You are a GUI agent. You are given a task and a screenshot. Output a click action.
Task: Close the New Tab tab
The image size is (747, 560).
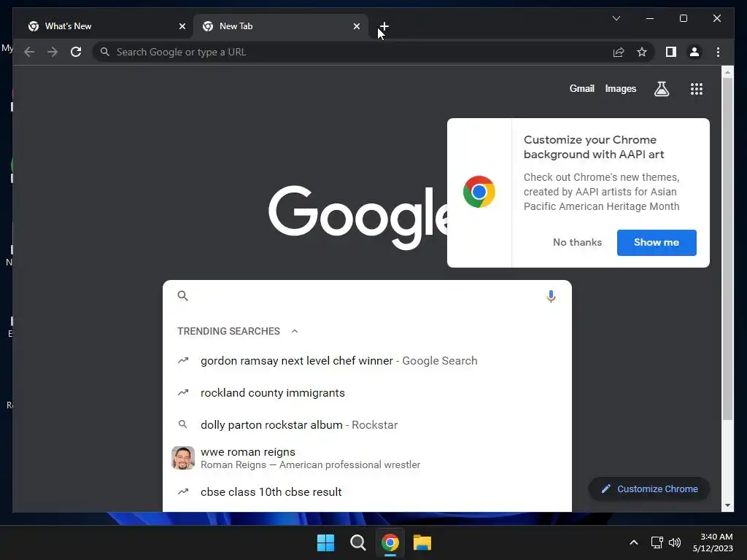tap(356, 26)
